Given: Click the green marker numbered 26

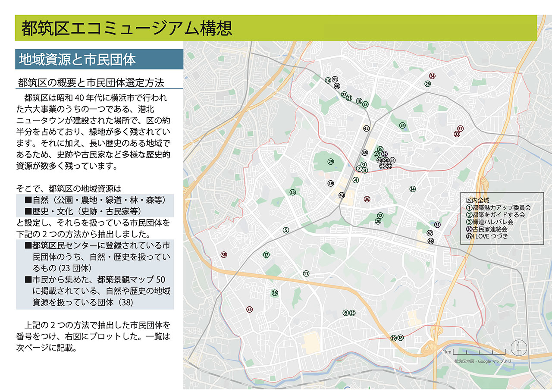Looking at the screenshot, I should tap(428, 84).
